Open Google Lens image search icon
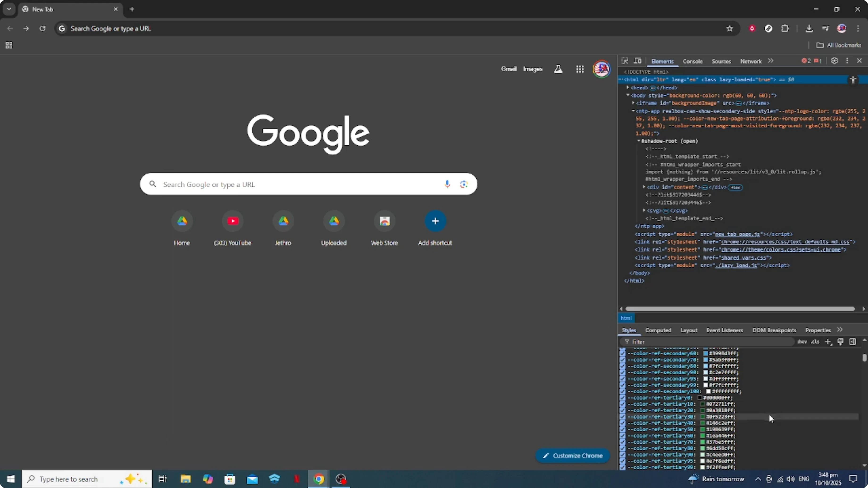Image resolution: width=868 pixels, height=488 pixels. pos(464,184)
